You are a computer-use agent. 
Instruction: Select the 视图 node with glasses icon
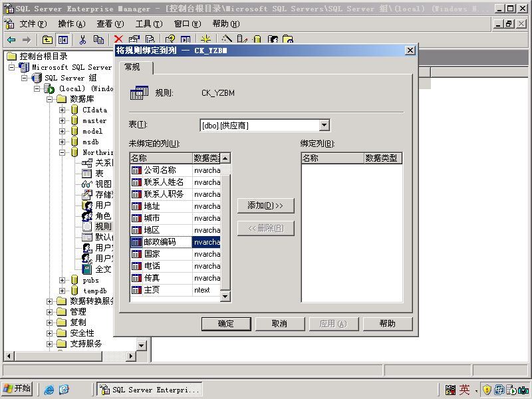tap(103, 184)
